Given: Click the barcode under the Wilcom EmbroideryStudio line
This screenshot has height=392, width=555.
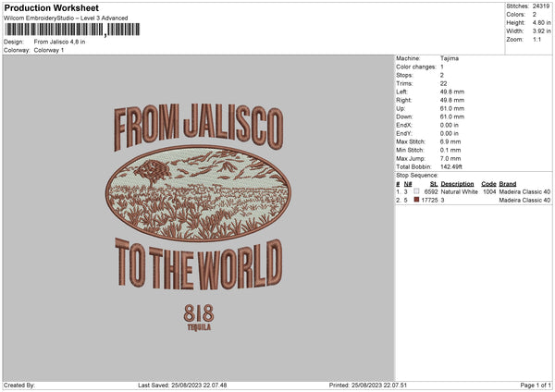Looking at the screenshot, I should [x=72, y=30].
